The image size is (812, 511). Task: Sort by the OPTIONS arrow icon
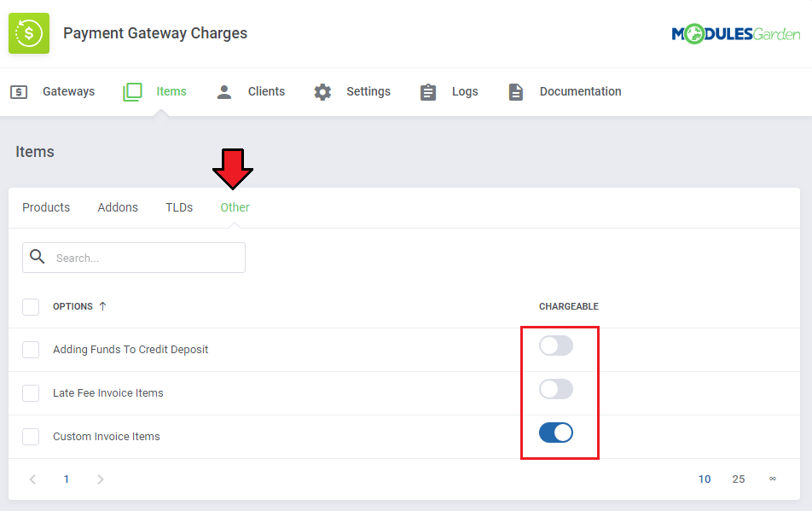[x=102, y=306]
